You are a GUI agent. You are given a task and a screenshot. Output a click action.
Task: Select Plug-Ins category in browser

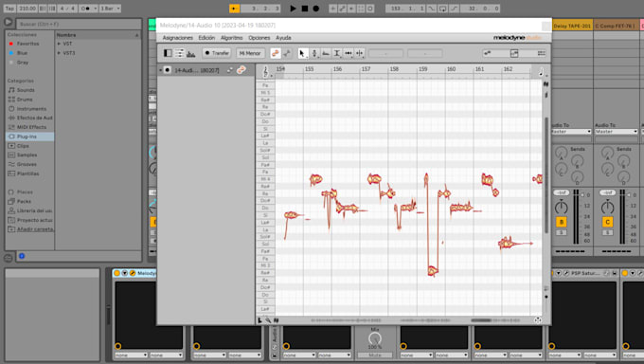(x=30, y=136)
